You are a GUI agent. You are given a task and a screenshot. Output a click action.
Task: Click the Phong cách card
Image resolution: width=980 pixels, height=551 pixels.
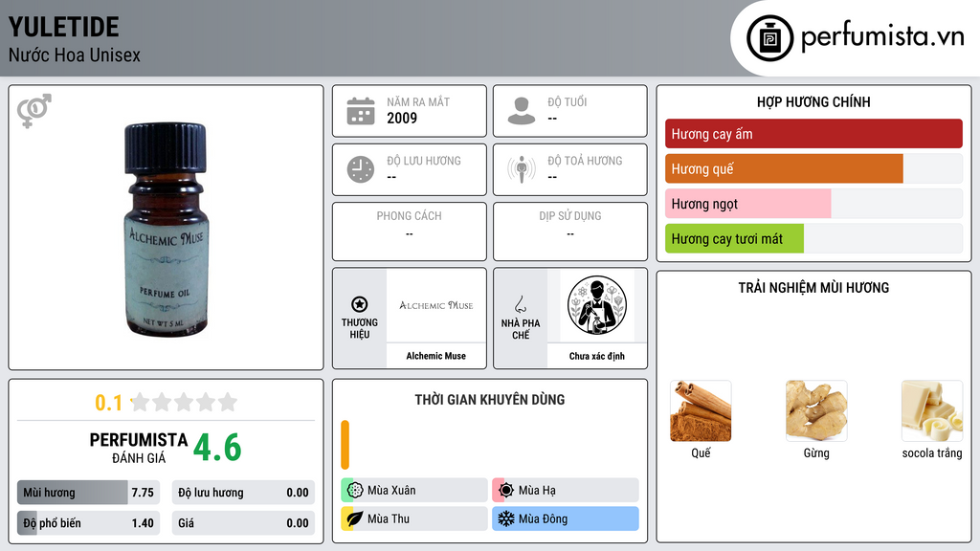(x=410, y=231)
